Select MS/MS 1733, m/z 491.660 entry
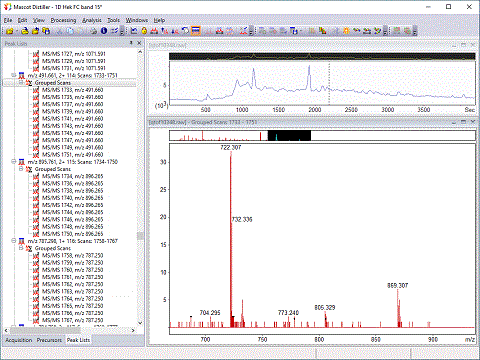Image resolution: width=480 pixels, height=360 pixels. (73, 90)
